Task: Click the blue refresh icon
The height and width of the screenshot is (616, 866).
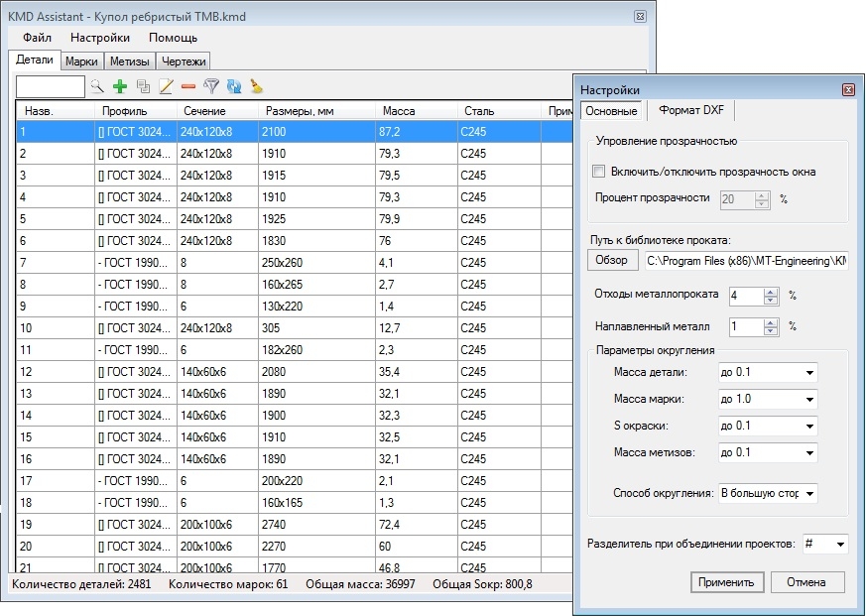Action: click(234, 86)
